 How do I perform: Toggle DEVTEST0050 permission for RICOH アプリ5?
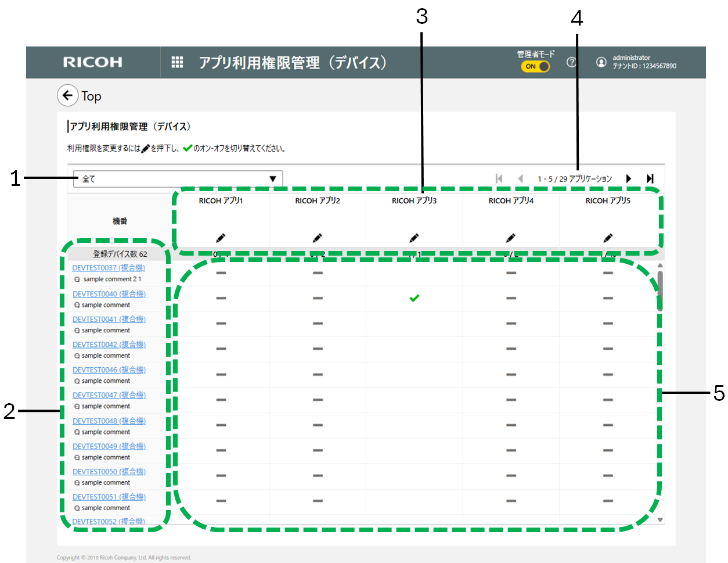point(608,475)
